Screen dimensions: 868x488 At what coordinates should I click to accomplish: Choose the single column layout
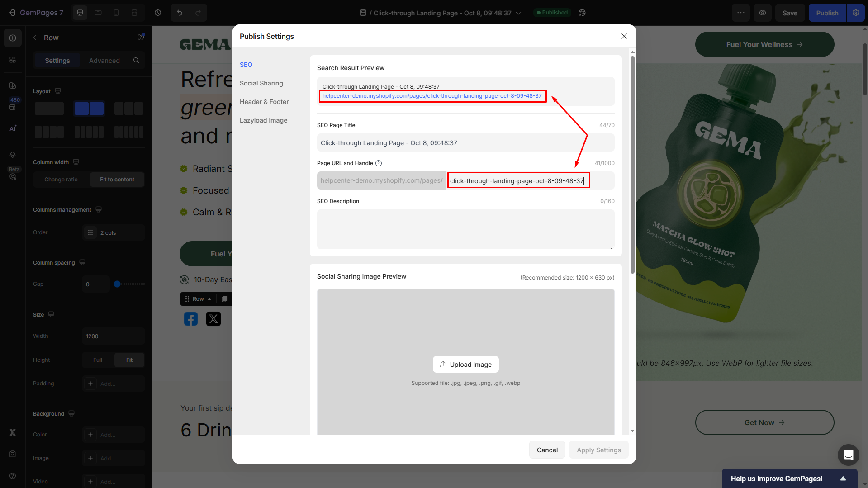[x=49, y=109]
